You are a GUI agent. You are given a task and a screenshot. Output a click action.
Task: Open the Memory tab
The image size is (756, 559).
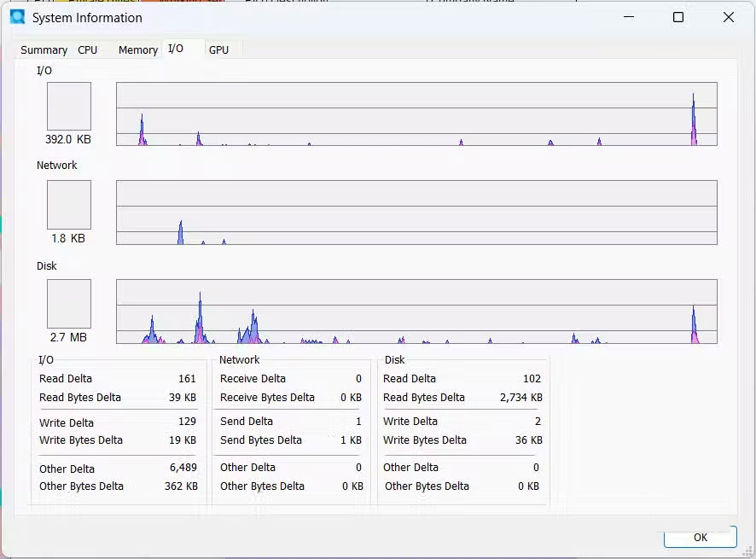tap(137, 49)
